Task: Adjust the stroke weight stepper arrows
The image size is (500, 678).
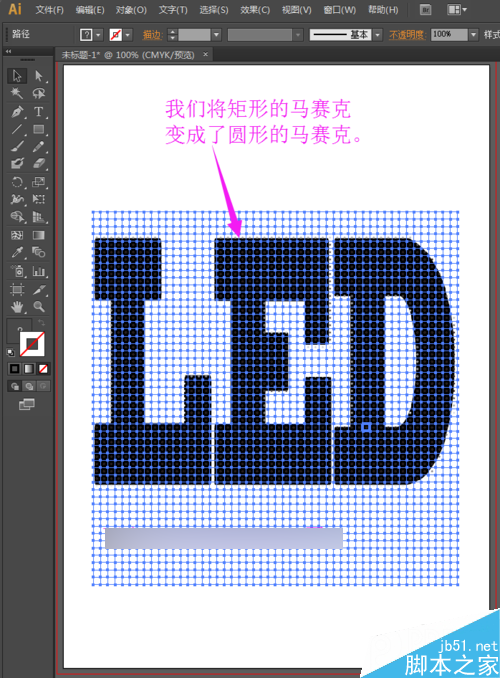Action: (172, 35)
